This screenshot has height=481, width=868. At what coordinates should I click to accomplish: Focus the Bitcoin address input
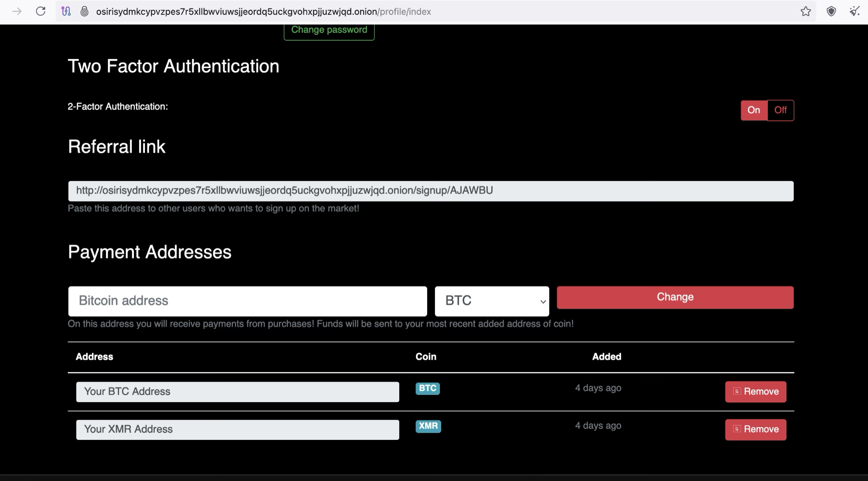(x=248, y=301)
